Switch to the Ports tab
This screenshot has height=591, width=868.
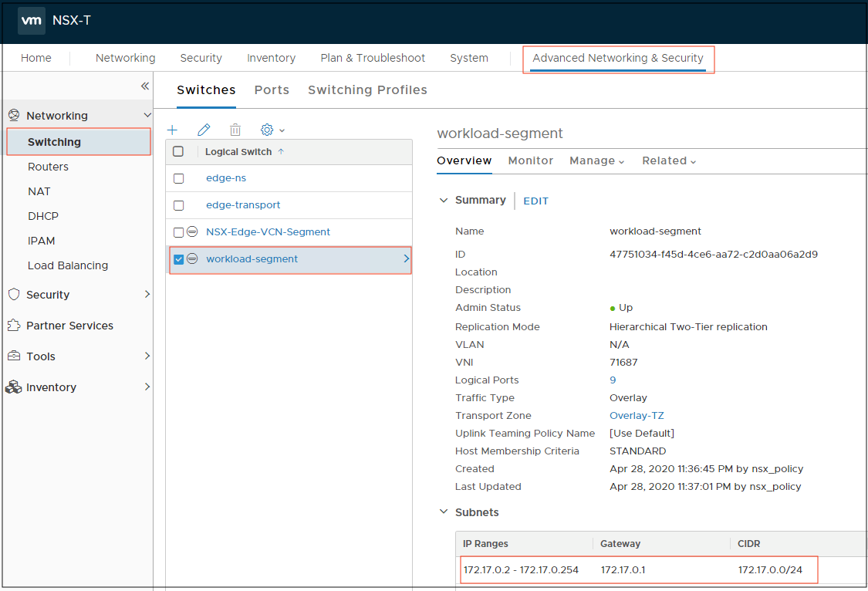click(x=272, y=89)
